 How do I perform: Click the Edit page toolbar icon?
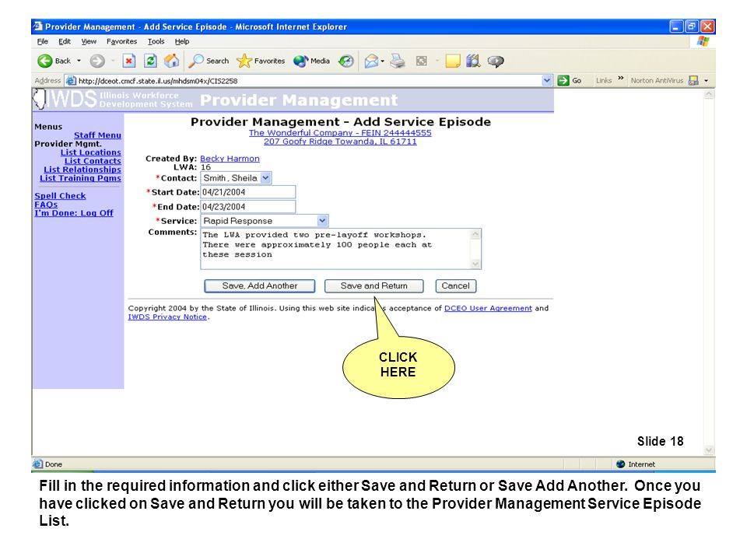421,61
